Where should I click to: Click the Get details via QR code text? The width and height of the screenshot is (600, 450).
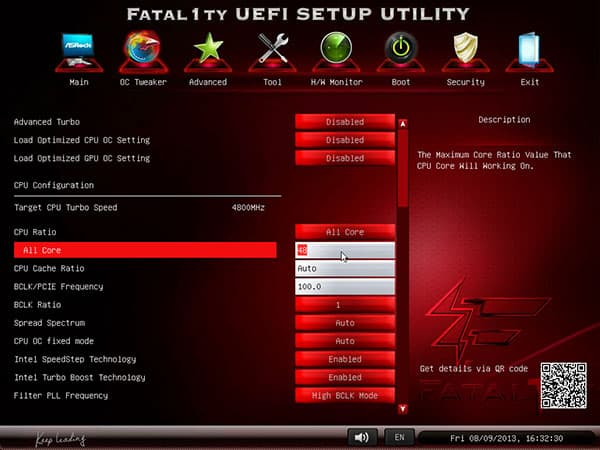pyautogui.click(x=474, y=368)
